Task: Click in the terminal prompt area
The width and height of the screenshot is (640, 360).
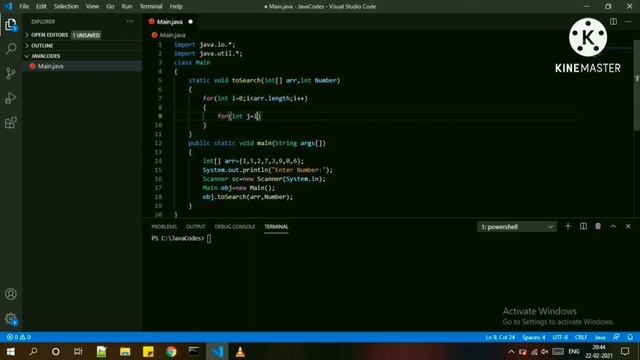Action: [209, 239]
